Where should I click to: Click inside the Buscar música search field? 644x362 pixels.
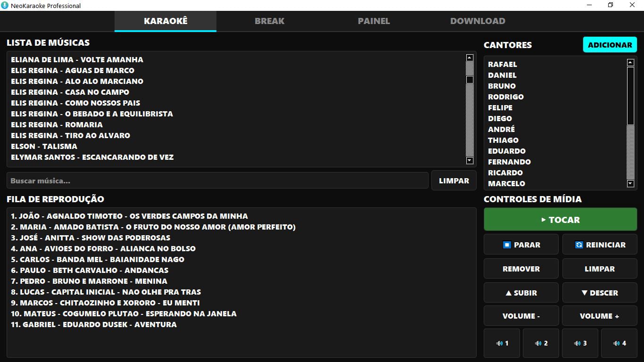pos(217,180)
